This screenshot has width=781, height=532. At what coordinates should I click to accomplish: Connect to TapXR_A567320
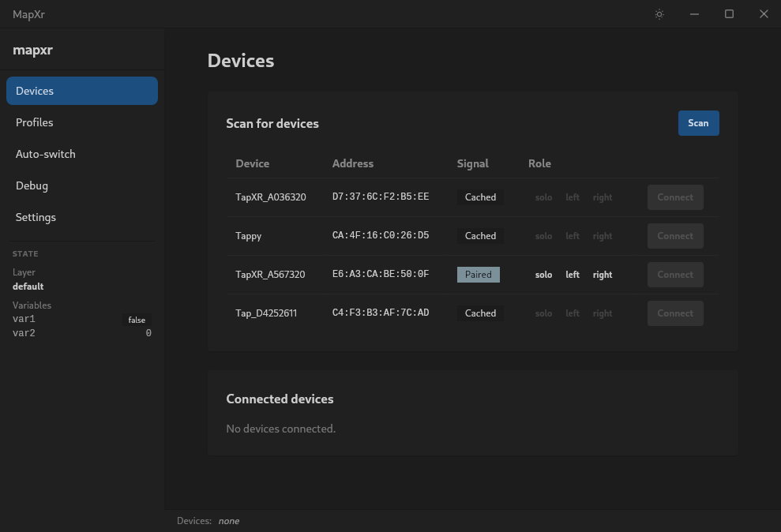coord(674,274)
